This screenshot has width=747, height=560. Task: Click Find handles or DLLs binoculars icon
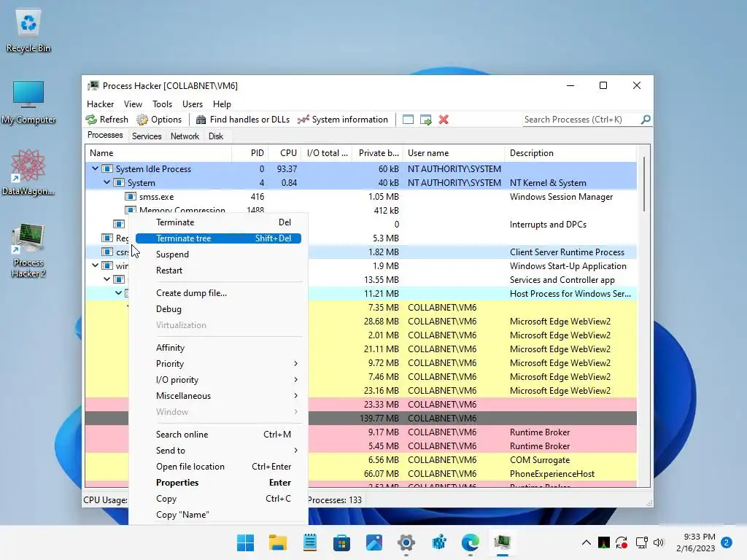(201, 120)
